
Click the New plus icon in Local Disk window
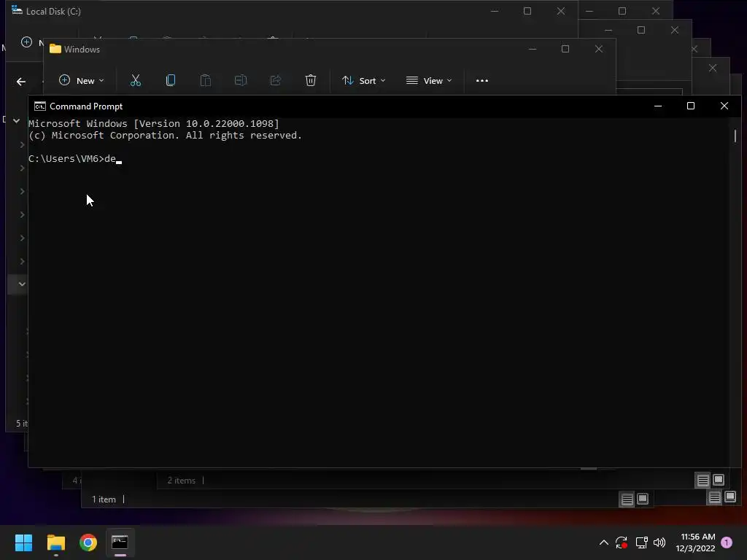tap(27, 42)
